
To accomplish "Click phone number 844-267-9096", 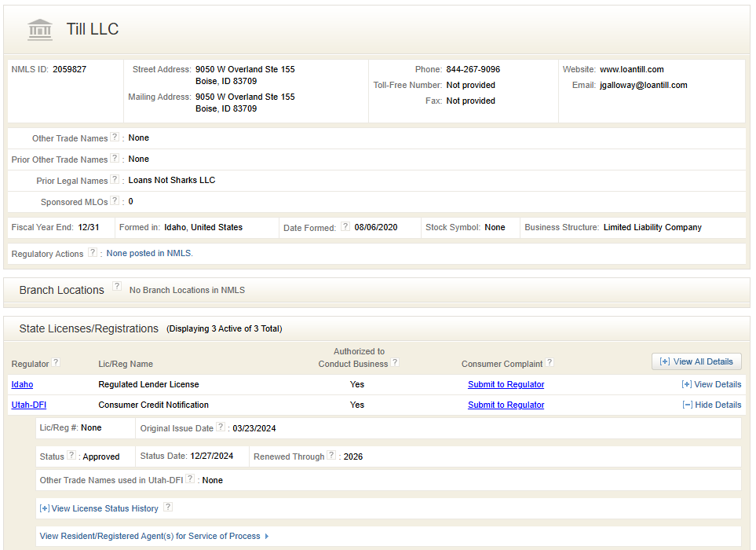I will click(x=473, y=69).
